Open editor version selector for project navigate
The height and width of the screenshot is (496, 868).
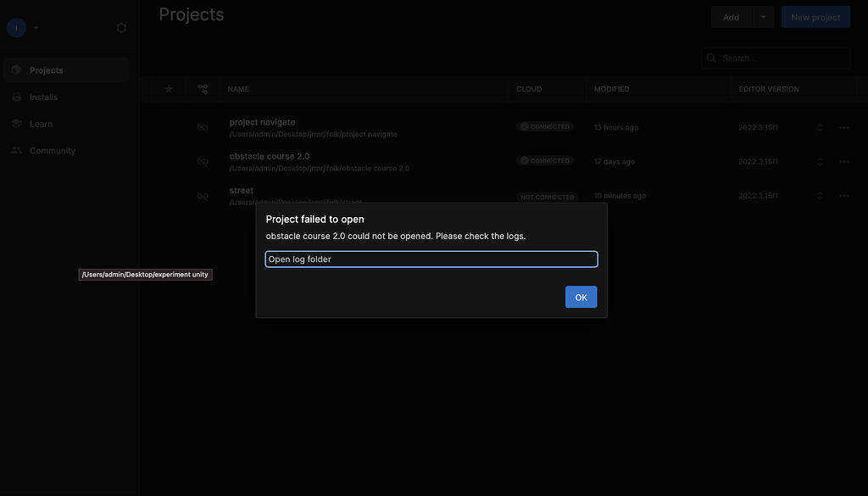[819, 125]
